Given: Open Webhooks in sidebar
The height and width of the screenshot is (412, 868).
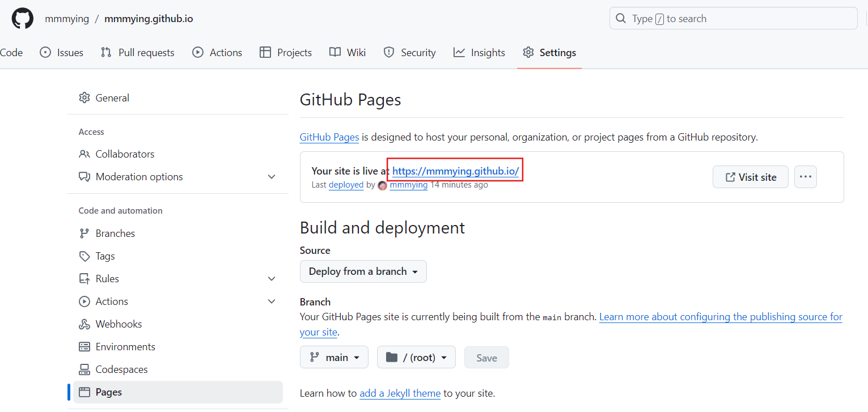Looking at the screenshot, I should pyautogui.click(x=178, y=324).
